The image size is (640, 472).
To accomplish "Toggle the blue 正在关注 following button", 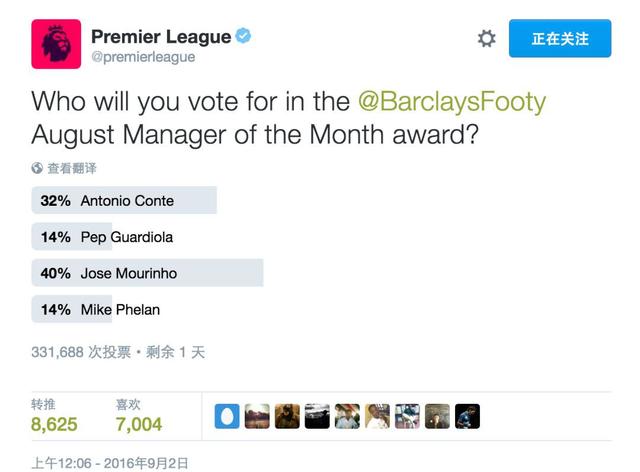I will [560, 38].
